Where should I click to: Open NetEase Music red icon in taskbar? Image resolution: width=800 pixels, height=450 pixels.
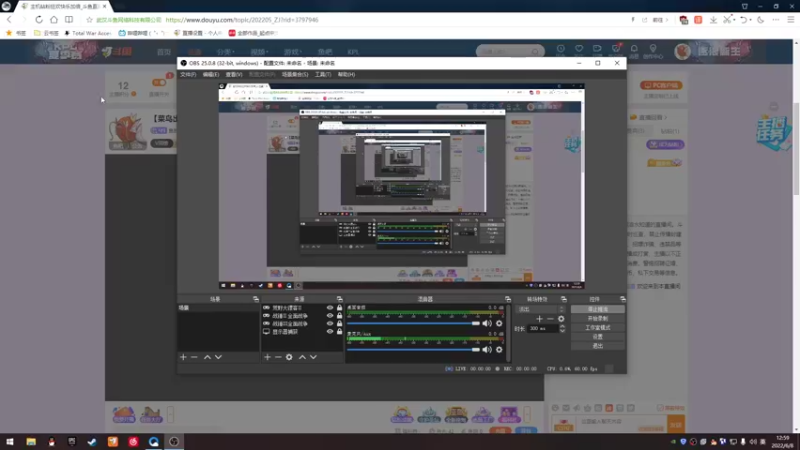click(133, 442)
